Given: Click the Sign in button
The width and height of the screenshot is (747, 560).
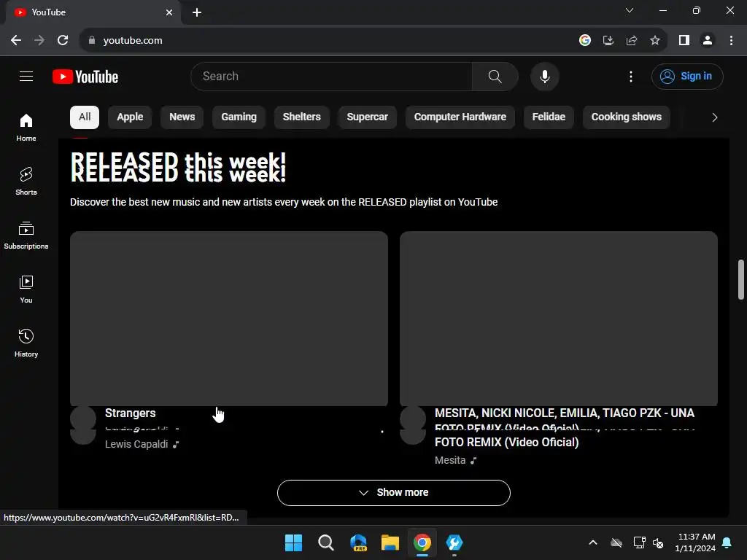Looking at the screenshot, I should click(687, 76).
